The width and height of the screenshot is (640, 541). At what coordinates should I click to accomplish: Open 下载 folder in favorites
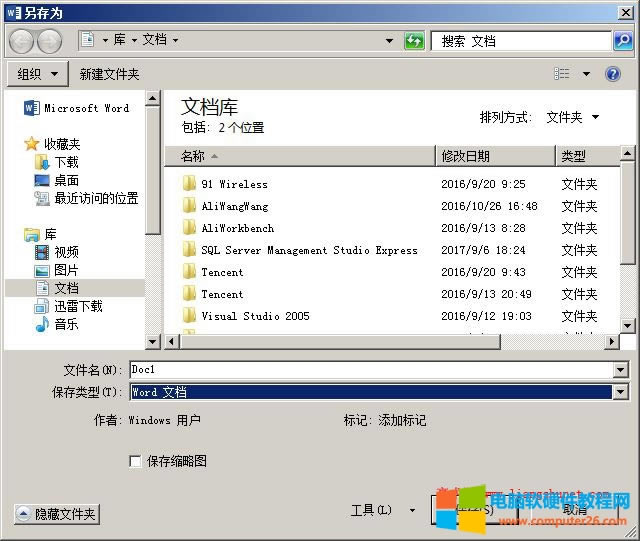pyautogui.click(x=57, y=162)
